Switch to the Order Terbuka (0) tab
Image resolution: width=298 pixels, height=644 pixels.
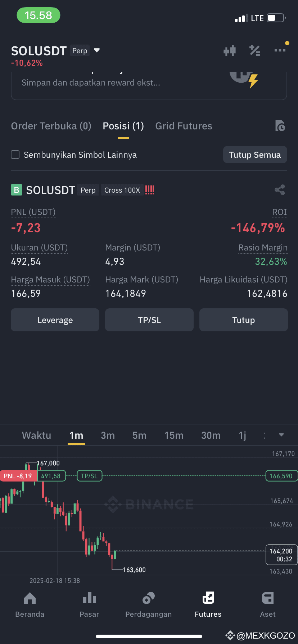(51, 126)
